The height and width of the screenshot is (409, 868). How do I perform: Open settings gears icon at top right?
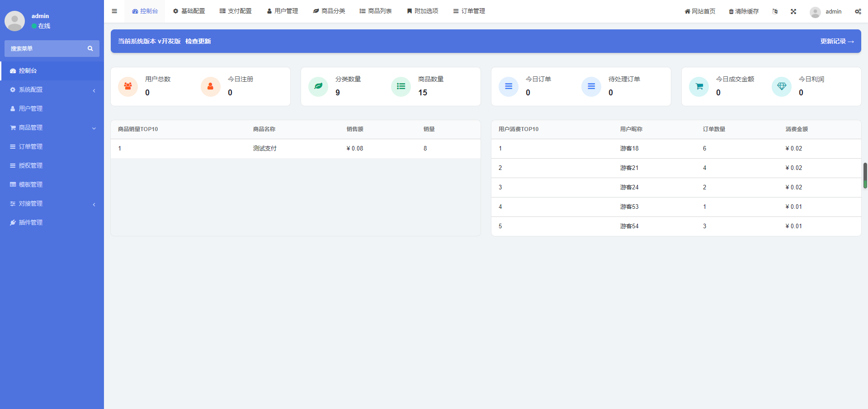pyautogui.click(x=858, y=11)
